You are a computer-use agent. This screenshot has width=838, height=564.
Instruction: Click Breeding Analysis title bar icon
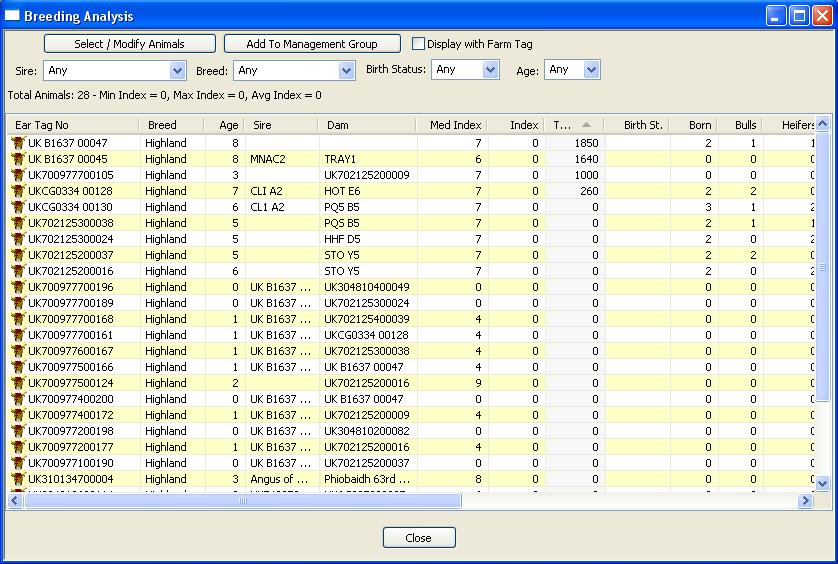[12, 16]
